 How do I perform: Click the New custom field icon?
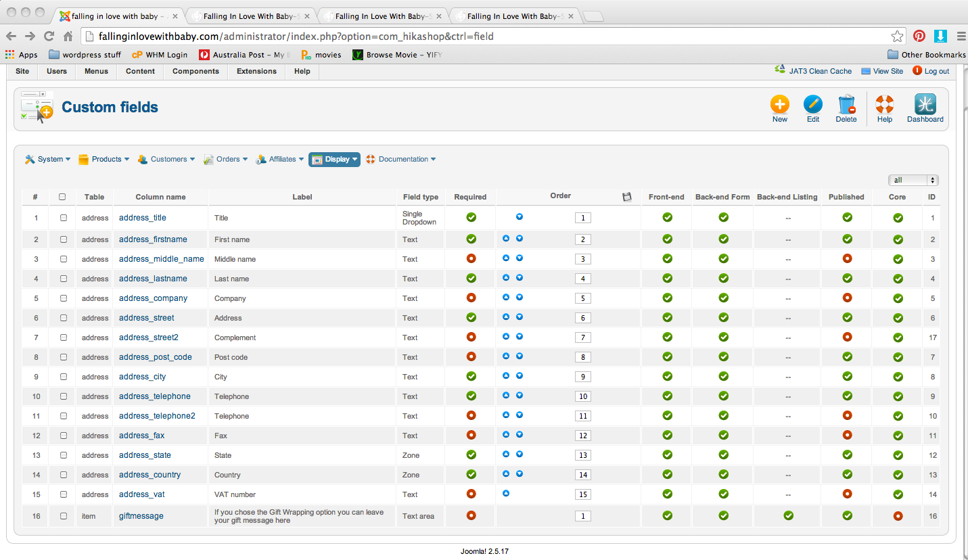click(779, 105)
